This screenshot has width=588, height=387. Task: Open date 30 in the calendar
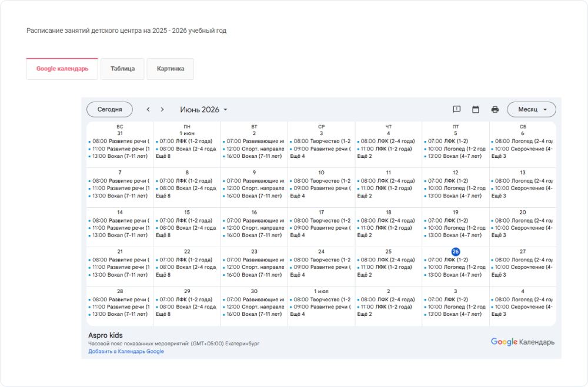point(254,291)
